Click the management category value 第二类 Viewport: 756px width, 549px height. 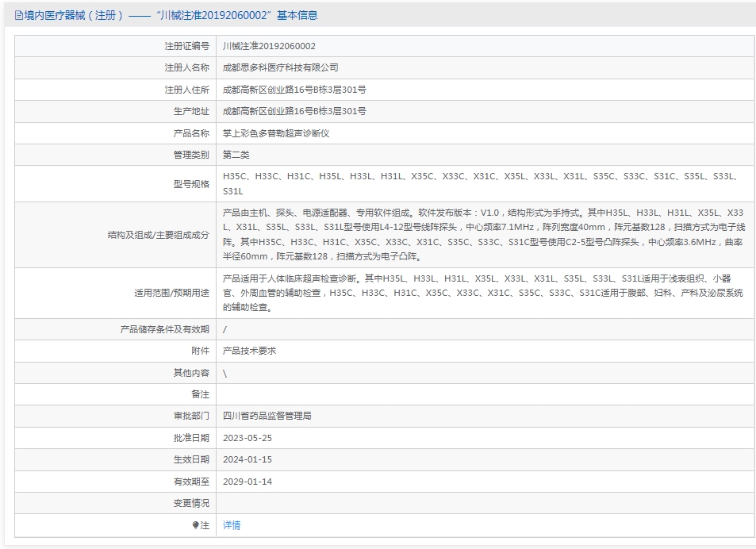click(236, 155)
